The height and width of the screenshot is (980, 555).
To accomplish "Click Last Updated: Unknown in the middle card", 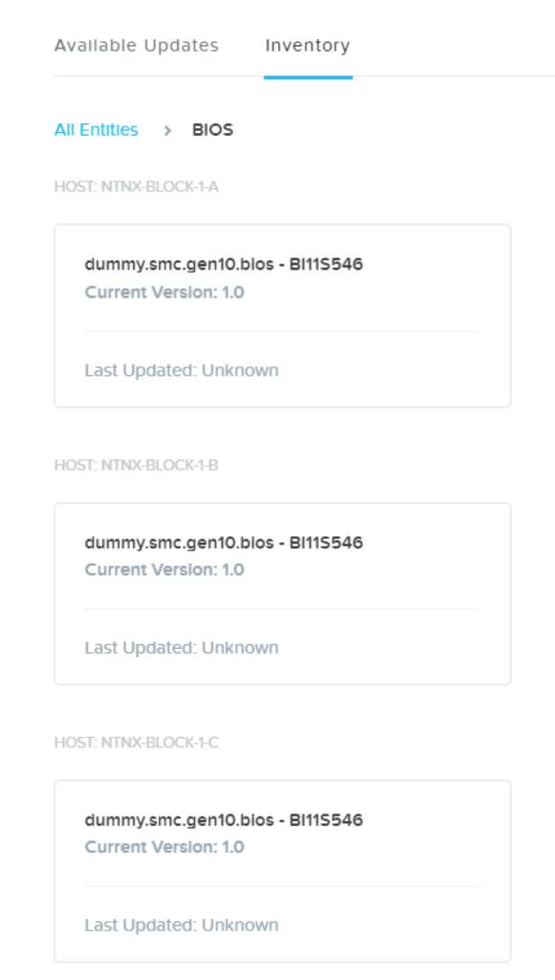I will [x=180, y=647].
